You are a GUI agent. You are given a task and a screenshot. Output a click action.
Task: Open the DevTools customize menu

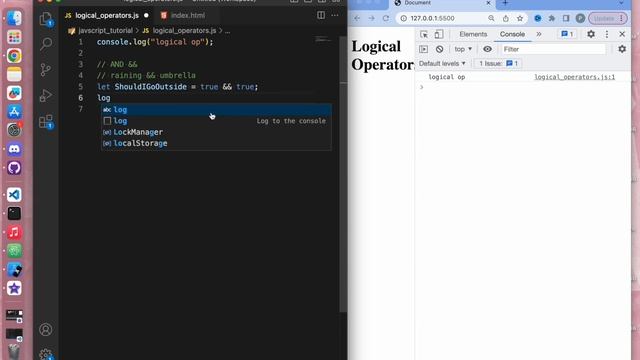click(607, 34)
